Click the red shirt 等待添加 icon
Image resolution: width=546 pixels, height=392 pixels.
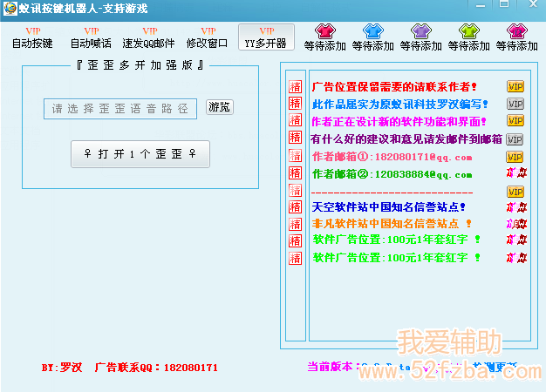pos(324,31)
